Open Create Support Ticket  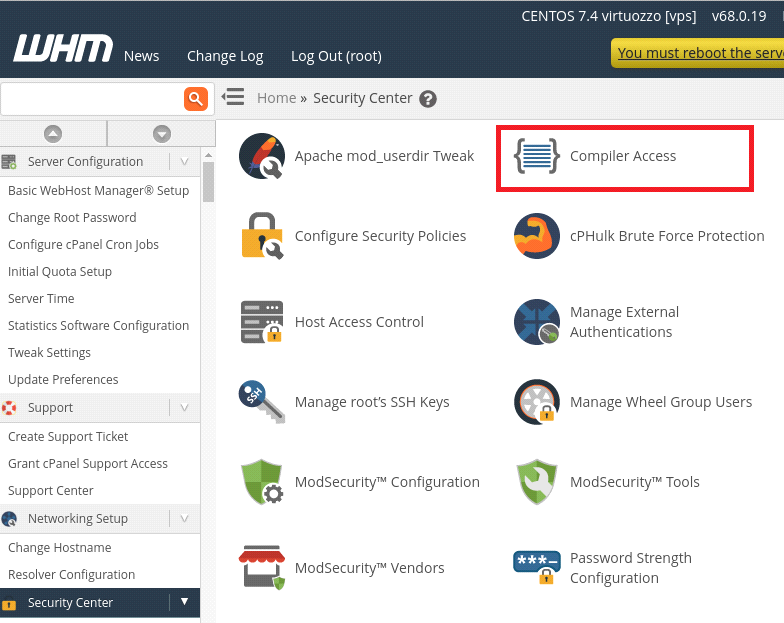point(68,436)
